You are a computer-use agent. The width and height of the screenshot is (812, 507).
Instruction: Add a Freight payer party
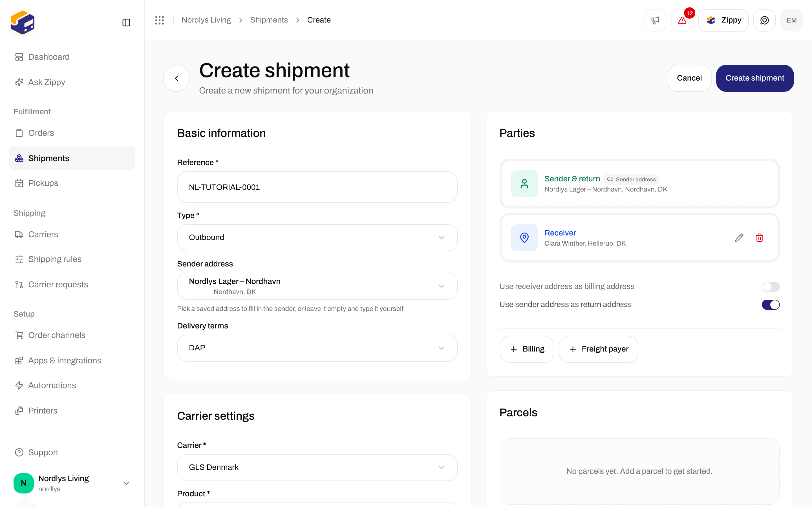pyautogui.click(x=598, y=349)
